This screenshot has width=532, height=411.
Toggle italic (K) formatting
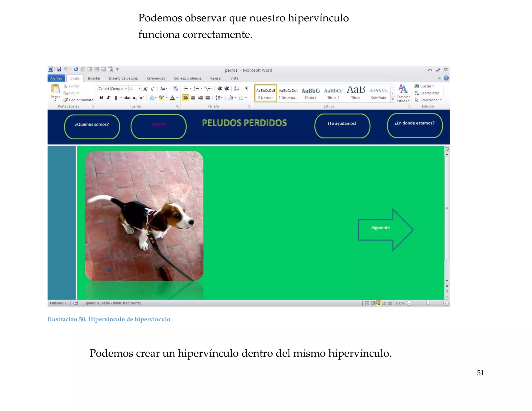109,98
